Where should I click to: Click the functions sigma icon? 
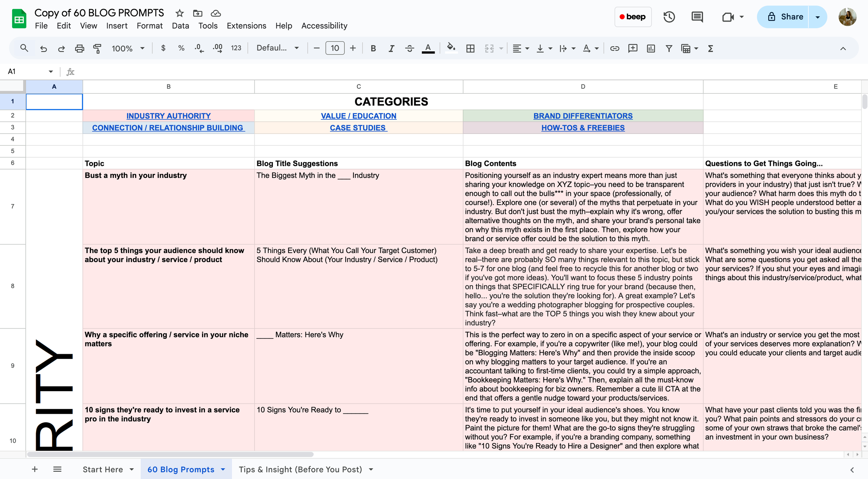pos(710,49)
